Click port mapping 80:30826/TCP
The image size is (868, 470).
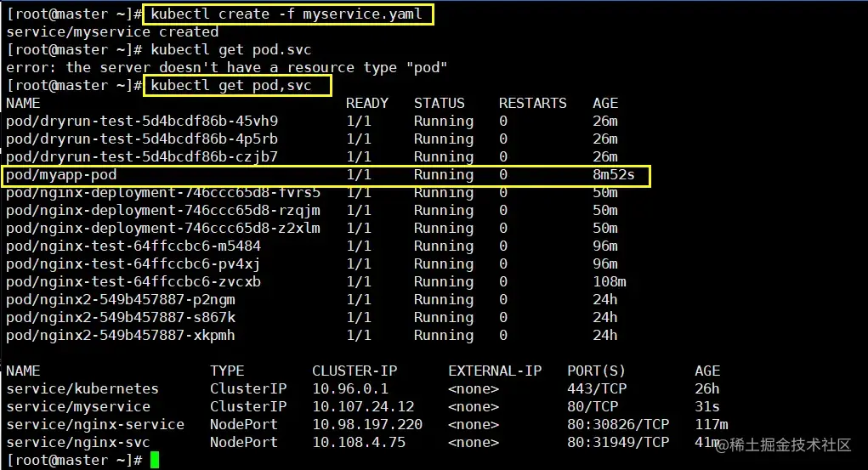(618, 425)
